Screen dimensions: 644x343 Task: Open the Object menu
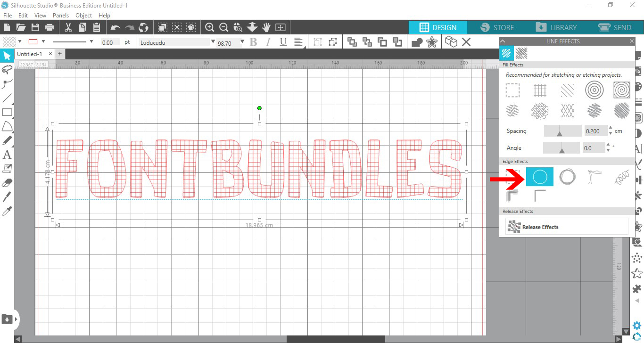[84, 16]
